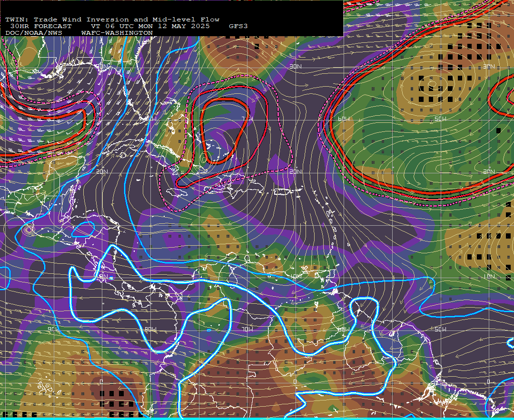The image size is (514, 420).
Task: Click the "TWIN: Trade Wind Inversion and Mid-level Flow" title
Action: click(112, 20)
